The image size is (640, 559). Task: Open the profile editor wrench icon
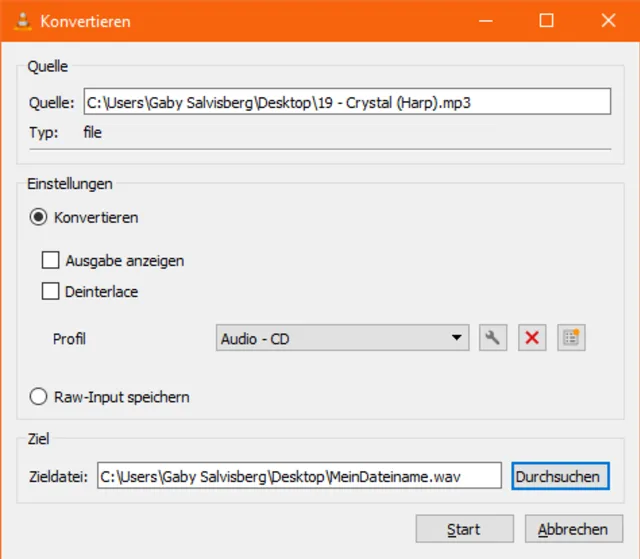[x=493, y=338]
